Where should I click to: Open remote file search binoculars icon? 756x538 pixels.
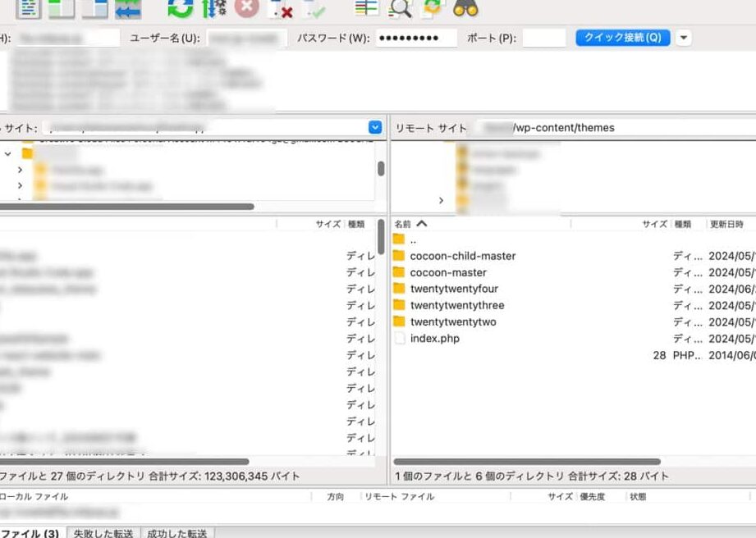[465, 8]
